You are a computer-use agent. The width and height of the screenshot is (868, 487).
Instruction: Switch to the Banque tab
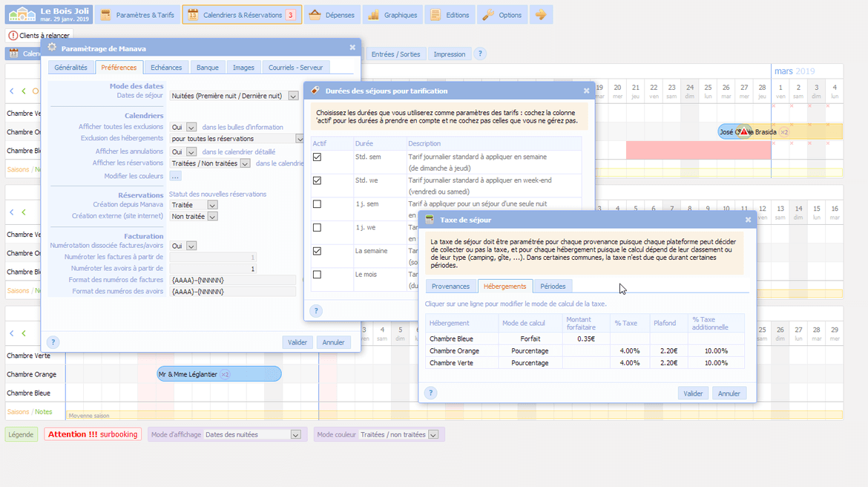(x=207, y=68)
